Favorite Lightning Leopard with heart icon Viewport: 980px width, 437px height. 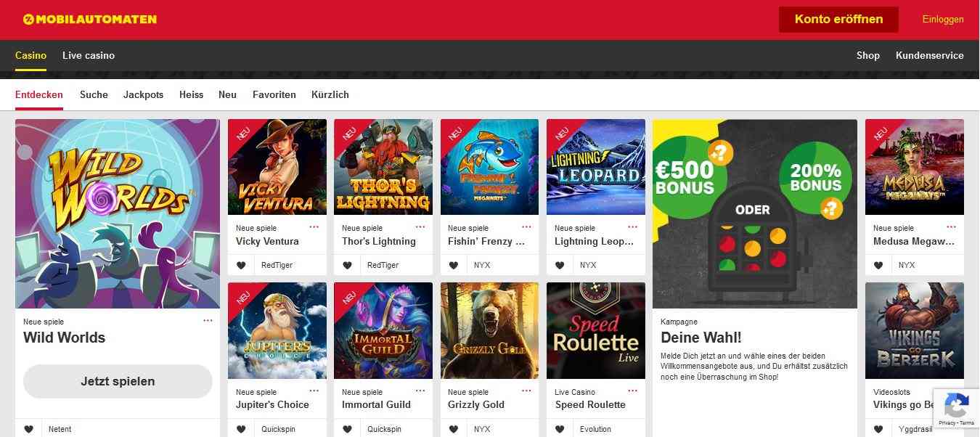(x=559, y=265)
